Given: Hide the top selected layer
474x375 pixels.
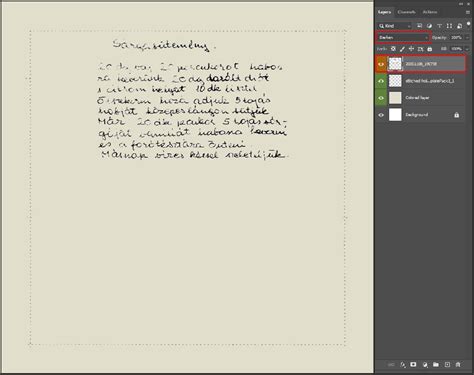Looking at the screenshot, I should click(x=381, y=64).
